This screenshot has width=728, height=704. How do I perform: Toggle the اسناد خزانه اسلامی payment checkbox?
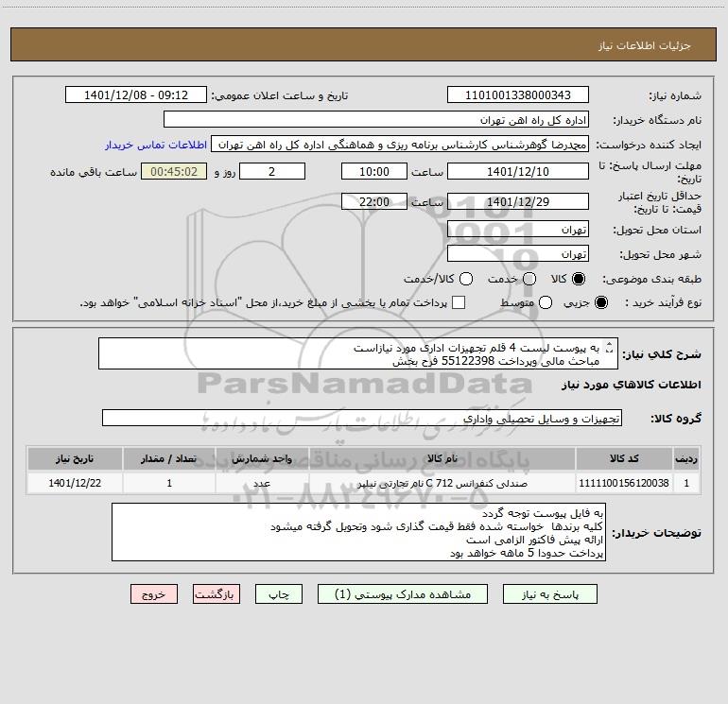(x=459, y=302)
